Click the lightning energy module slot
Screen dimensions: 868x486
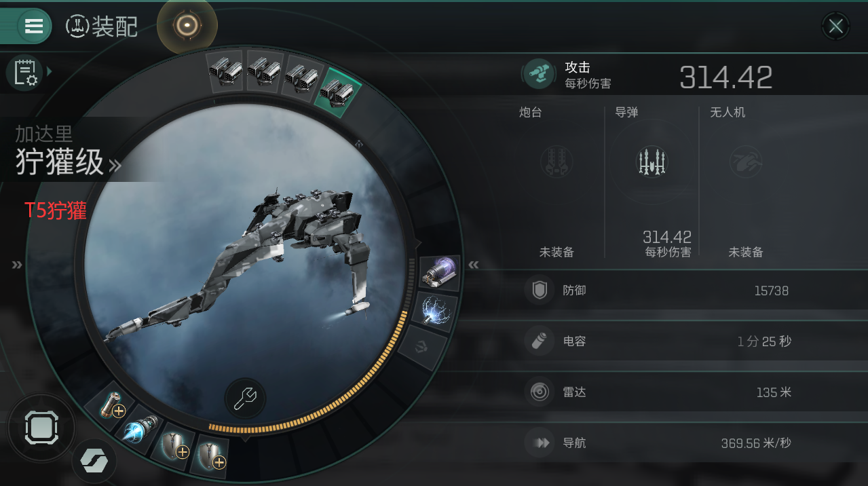tap(436, 310)
